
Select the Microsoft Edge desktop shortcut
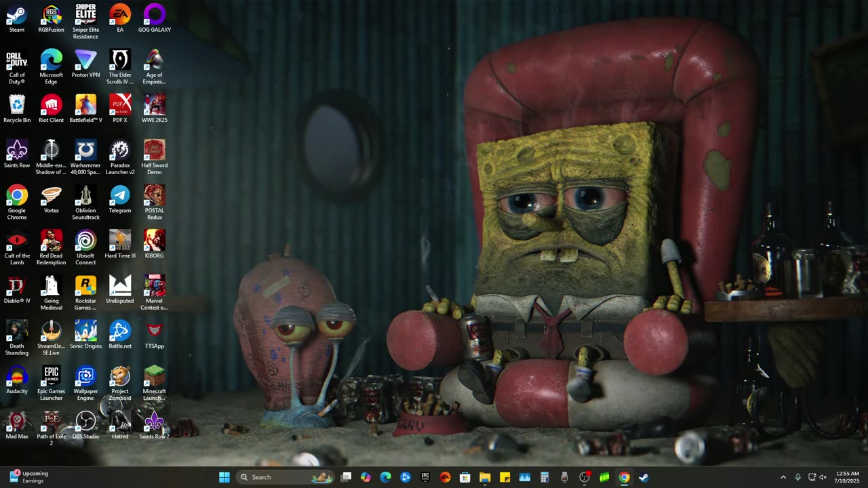pyautogui.click(x=52, y=67)
